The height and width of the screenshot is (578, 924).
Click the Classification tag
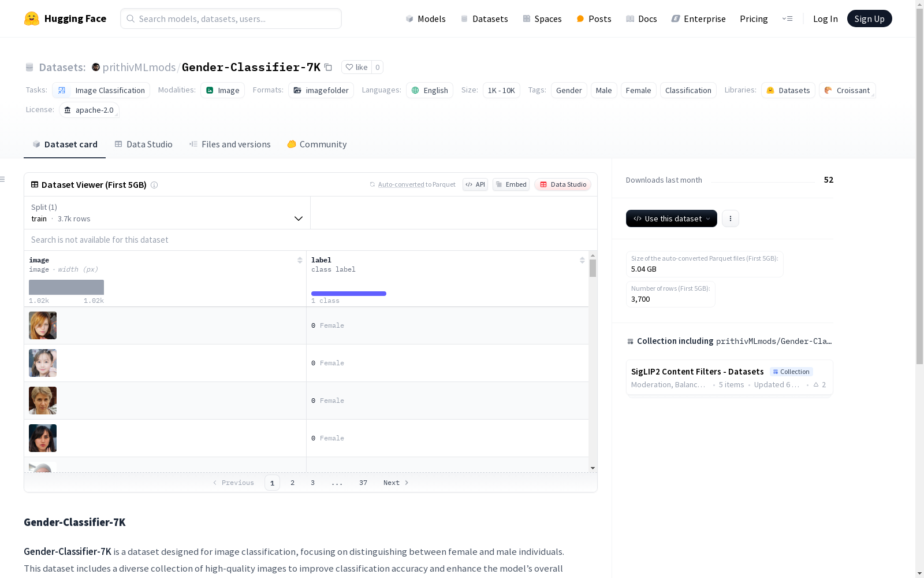688,90
